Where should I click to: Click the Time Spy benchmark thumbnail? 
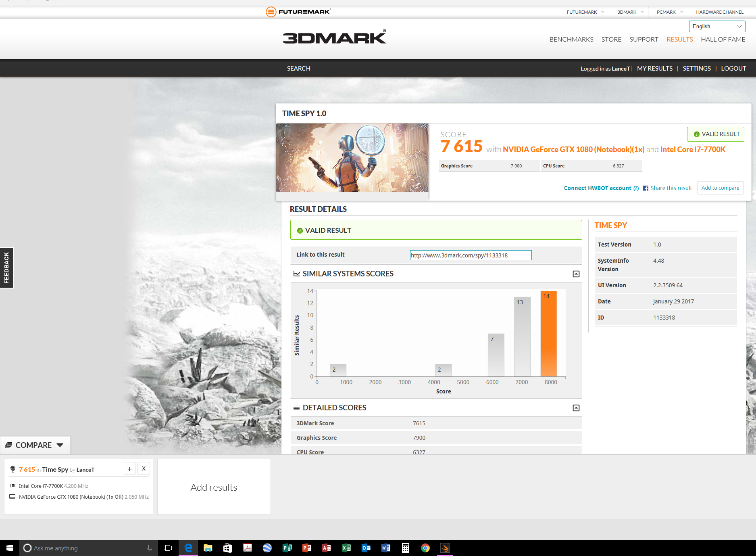click(x=352, y=158)
